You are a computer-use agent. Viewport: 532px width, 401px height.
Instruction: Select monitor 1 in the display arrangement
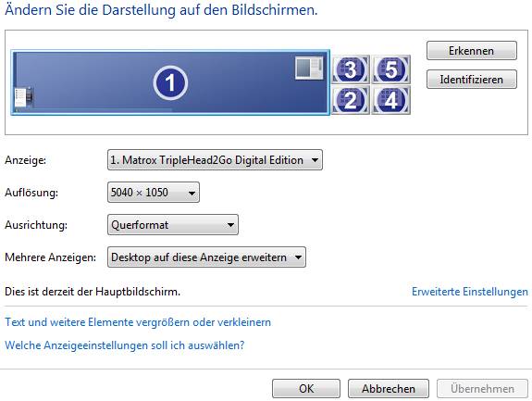tap(170, 82)
